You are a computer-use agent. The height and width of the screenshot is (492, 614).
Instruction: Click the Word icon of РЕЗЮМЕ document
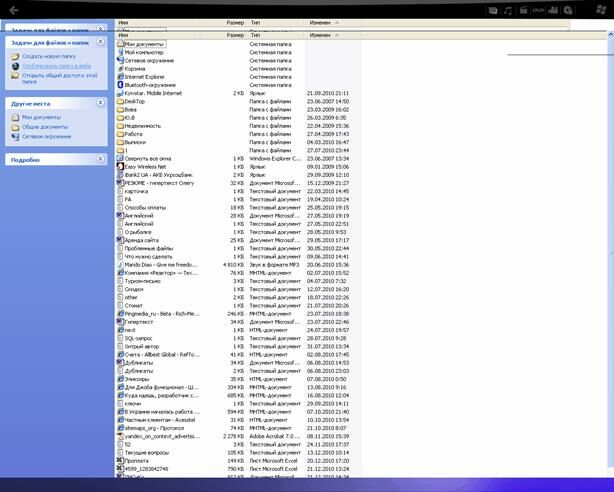click(x=120, y=183)
